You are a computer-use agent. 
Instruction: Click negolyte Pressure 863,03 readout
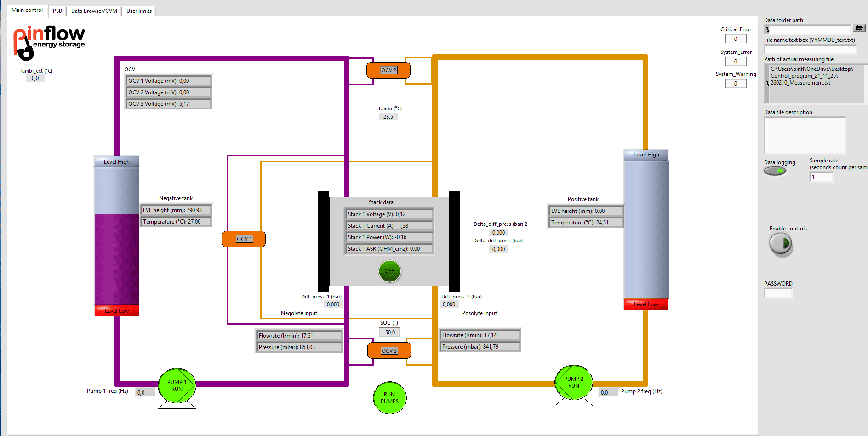pyautogui.click(x=299, y=347)
